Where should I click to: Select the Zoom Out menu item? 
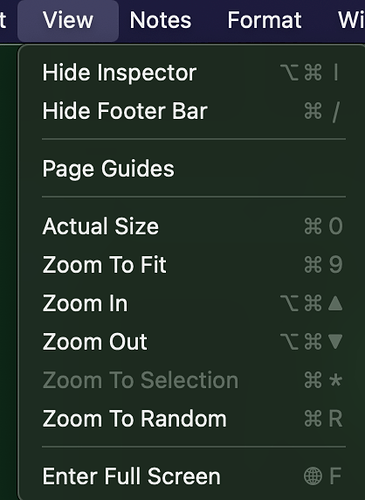pos(193,342)
